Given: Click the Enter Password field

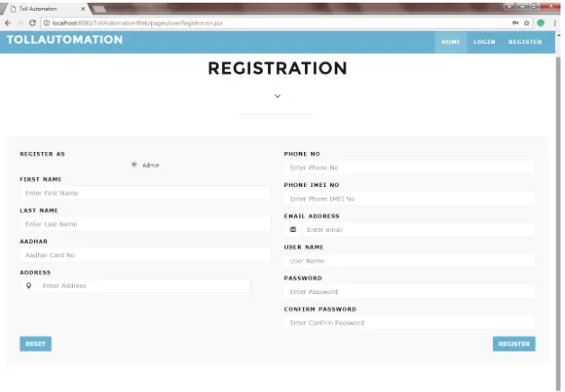Looking at the screenshot, I should [409, 291].
